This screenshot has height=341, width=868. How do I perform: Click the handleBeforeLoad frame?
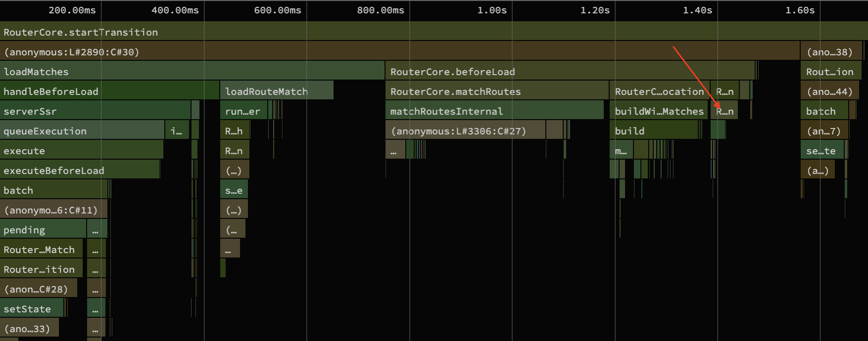coord(109,91)
